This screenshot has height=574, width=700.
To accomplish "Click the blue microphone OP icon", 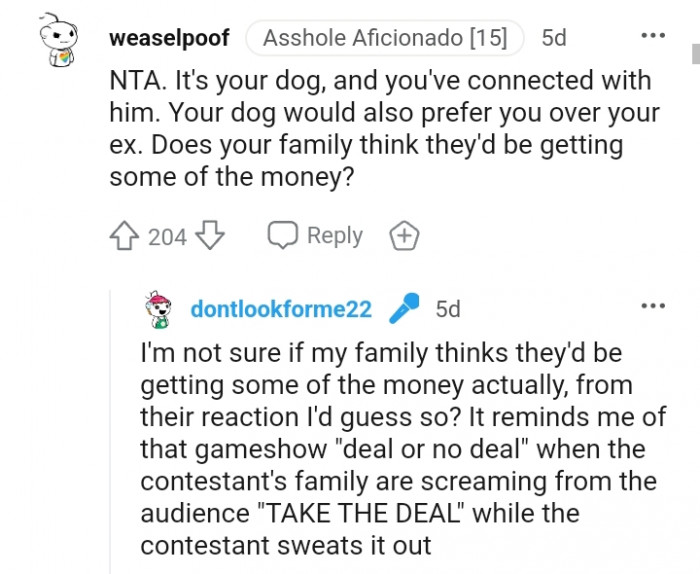I will click(404, 308).
